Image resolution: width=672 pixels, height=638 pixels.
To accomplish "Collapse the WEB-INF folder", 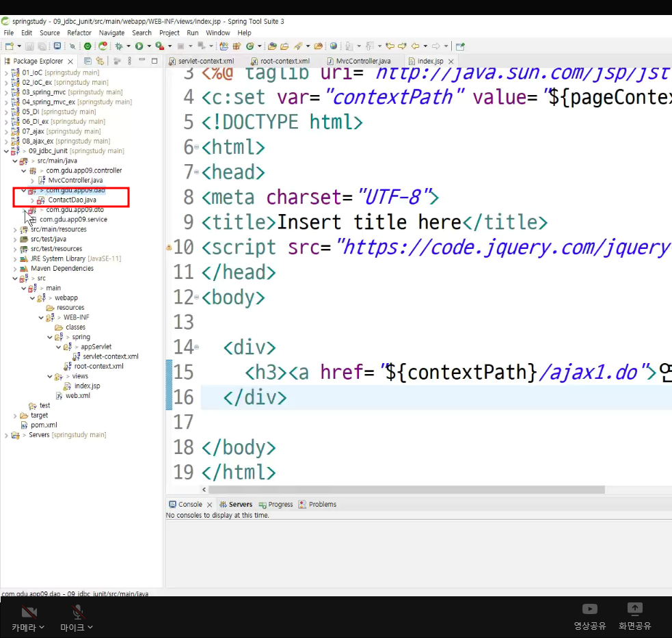I will (41, 318).
